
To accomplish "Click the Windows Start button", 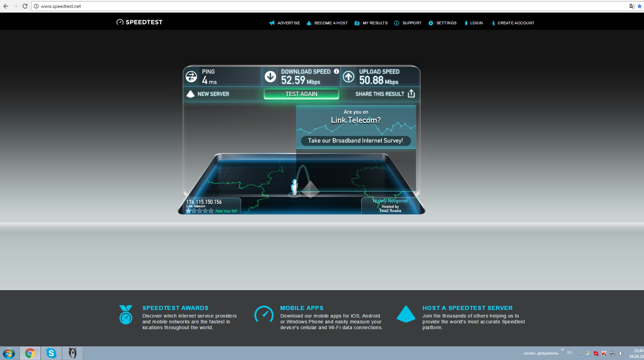I will [9, 353].
